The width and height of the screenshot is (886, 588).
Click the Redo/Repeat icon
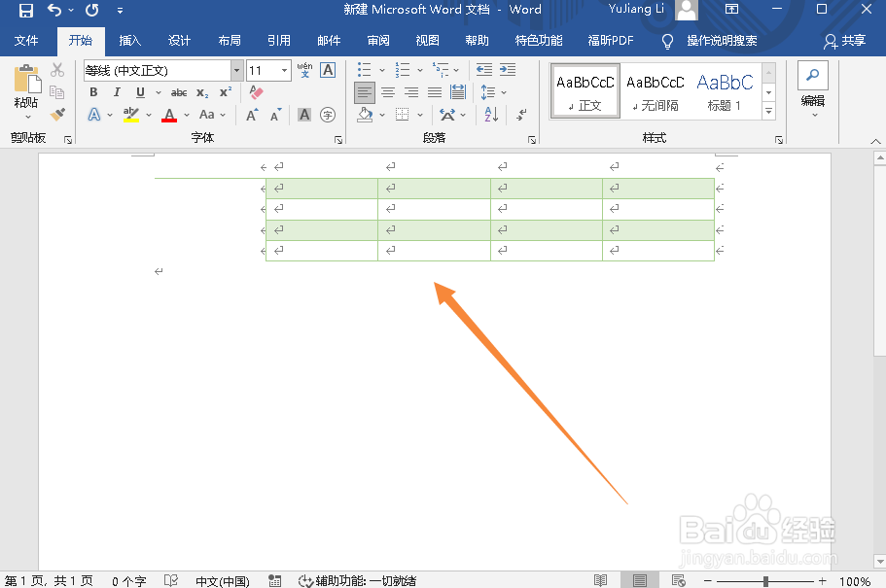(92, 10)
